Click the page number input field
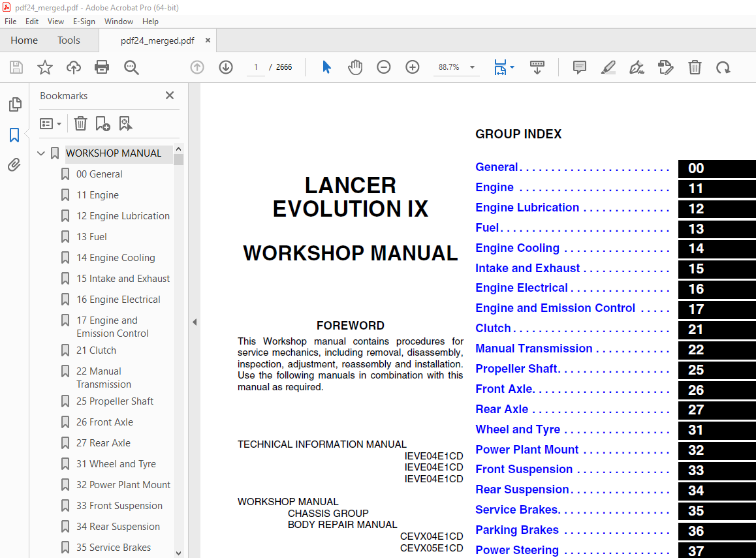The height and width of the screenshot is (558, 756). 256,67
